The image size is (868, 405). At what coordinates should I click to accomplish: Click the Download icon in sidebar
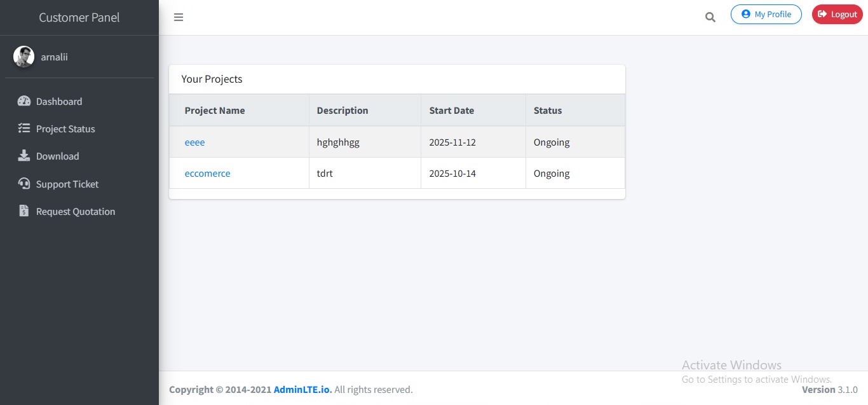coord(24,156)
